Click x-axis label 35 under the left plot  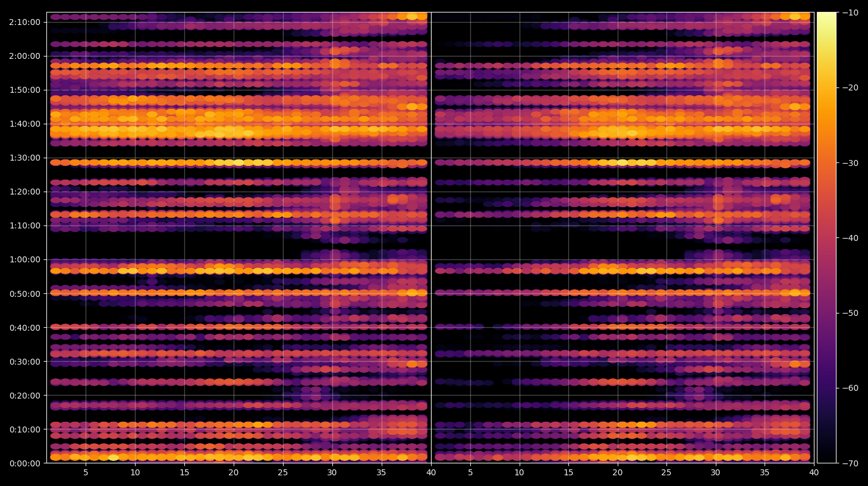click(x=381, y=473)
